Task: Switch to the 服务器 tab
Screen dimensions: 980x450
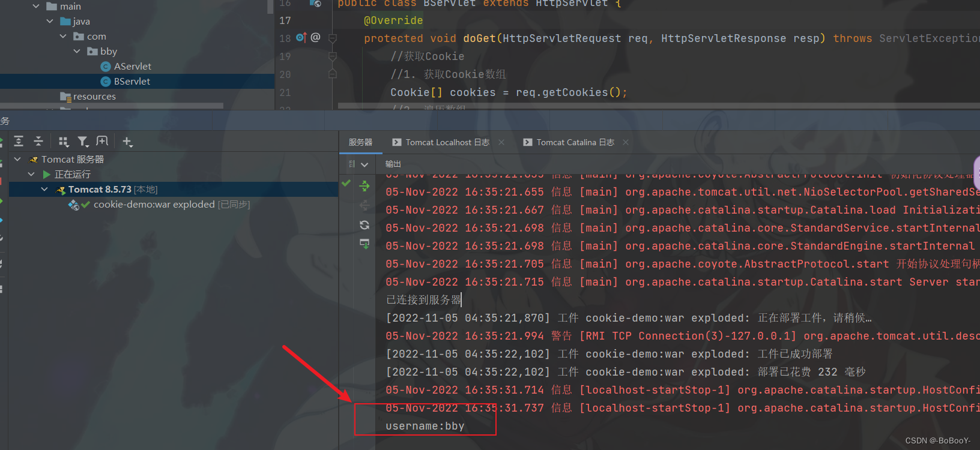Action: click(x=360, y=142)
